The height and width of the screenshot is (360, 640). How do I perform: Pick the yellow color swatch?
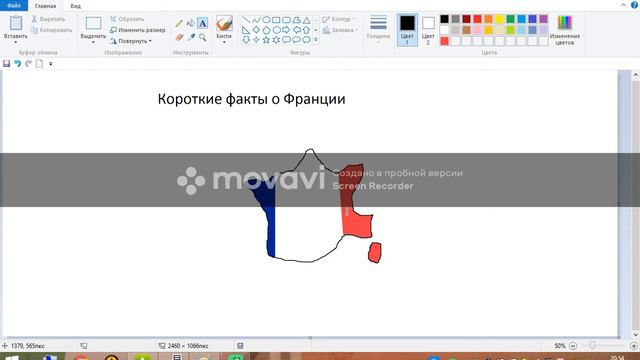tap(499, 19)
